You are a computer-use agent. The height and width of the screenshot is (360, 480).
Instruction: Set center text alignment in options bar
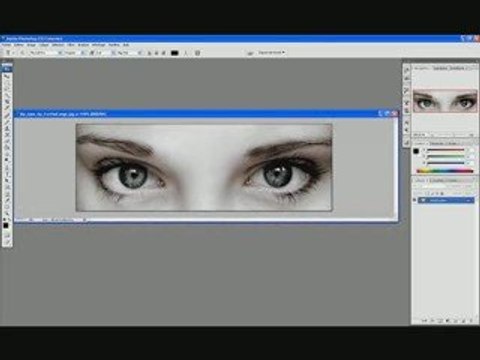pos(156,53)
